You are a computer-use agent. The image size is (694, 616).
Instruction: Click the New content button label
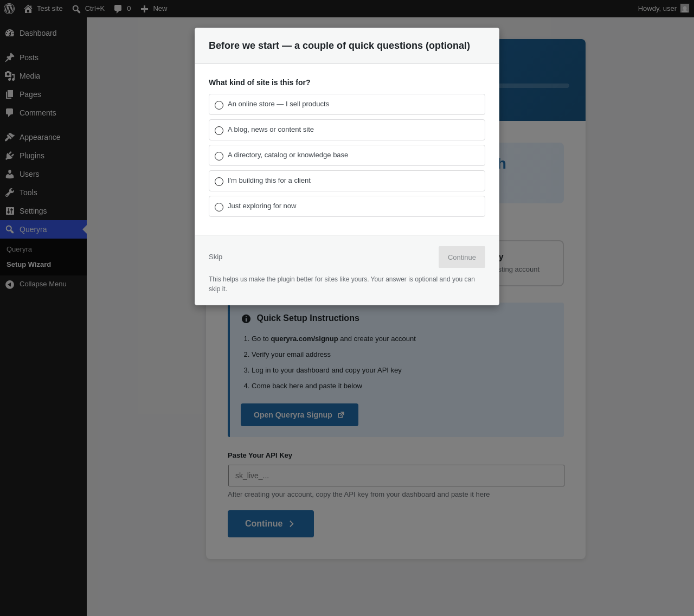point(160,9)
